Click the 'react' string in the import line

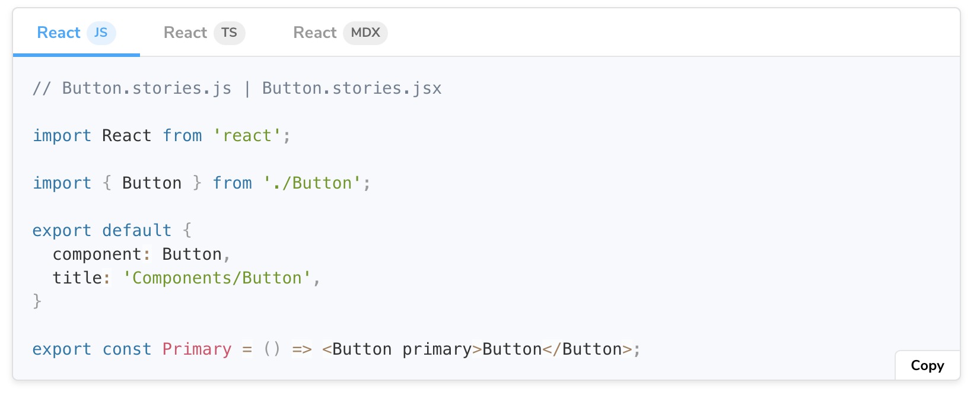(x=247, y=136)
